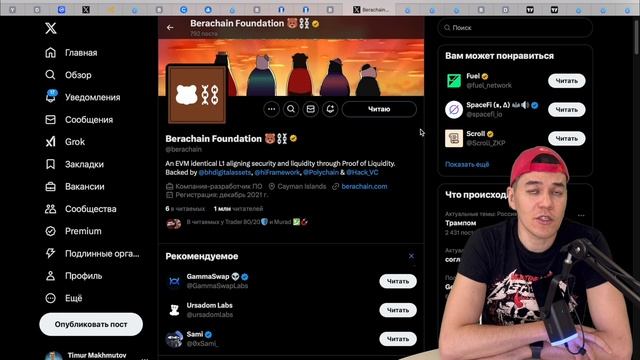
Task: Click the lightning bolt organizations icon
Action: 50,253
